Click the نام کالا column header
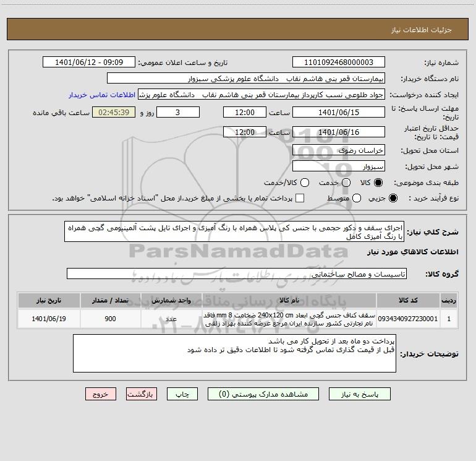 289,300
